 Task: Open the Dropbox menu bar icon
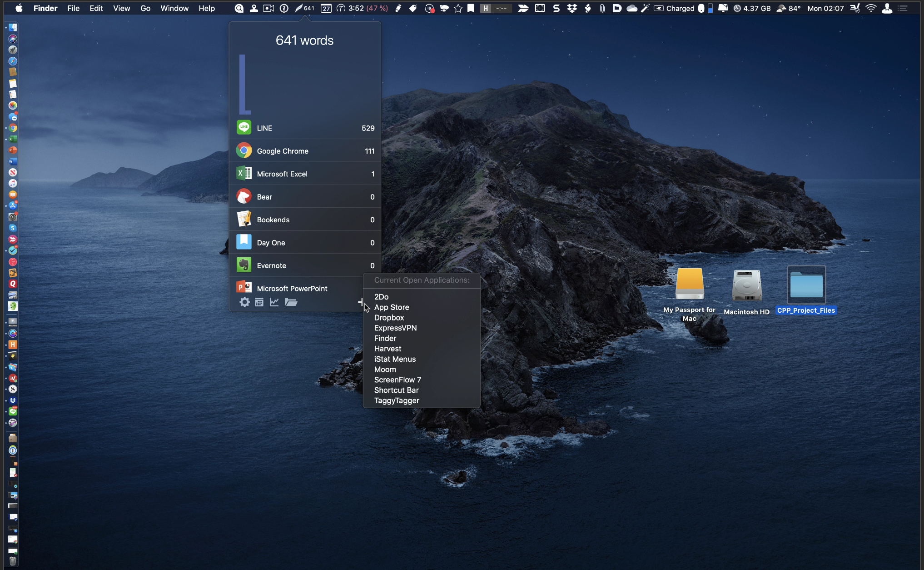click(x=572, y=8)
